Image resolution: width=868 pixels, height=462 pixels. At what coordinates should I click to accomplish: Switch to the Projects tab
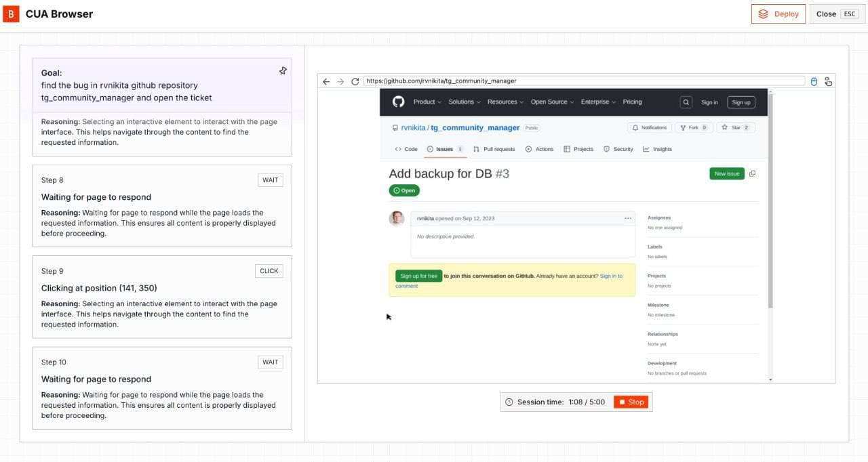coord(578,149)
